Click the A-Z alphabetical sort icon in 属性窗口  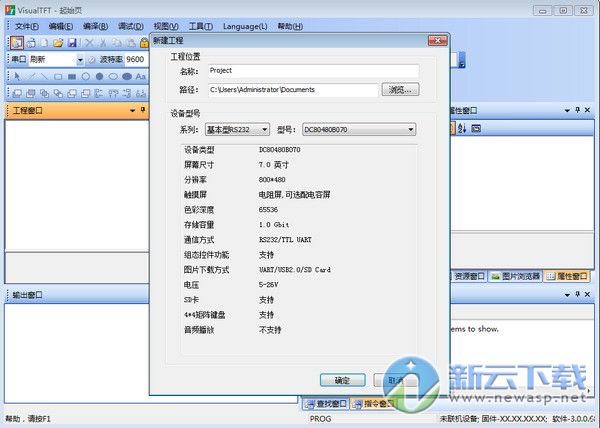(462, 129)
